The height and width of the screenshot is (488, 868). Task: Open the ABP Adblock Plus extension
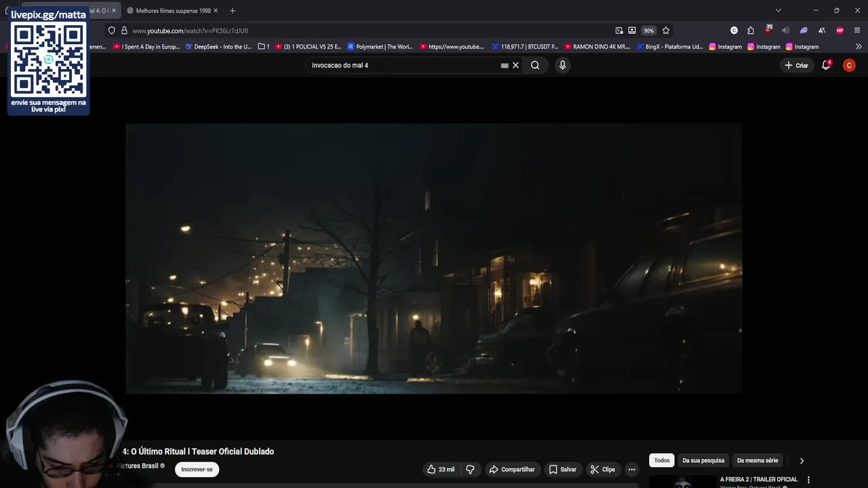pos(840,30)
